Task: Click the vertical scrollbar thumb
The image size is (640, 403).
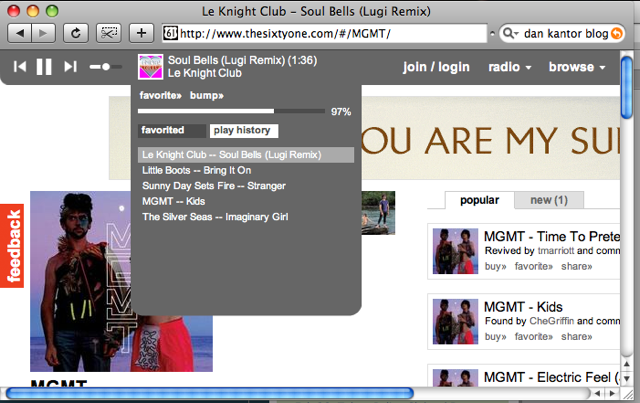Action: (627, 87)
